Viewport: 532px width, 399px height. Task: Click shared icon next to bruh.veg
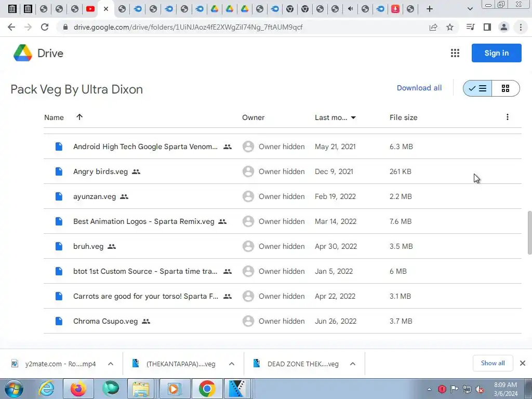(x=112, y=247)
